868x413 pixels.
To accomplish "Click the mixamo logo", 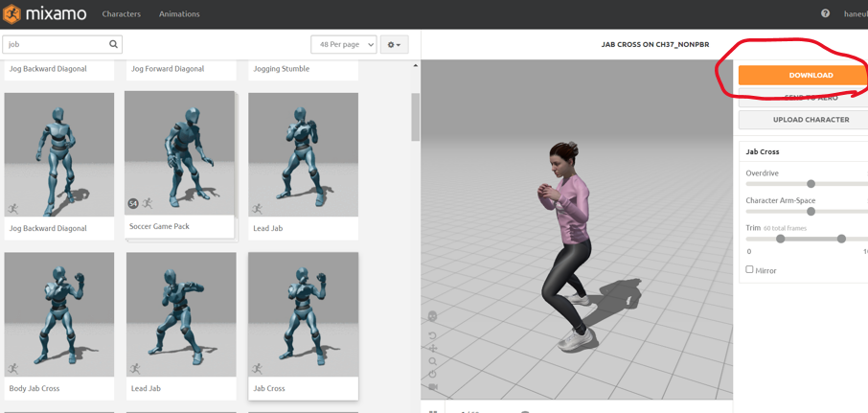I will [44, 13].
